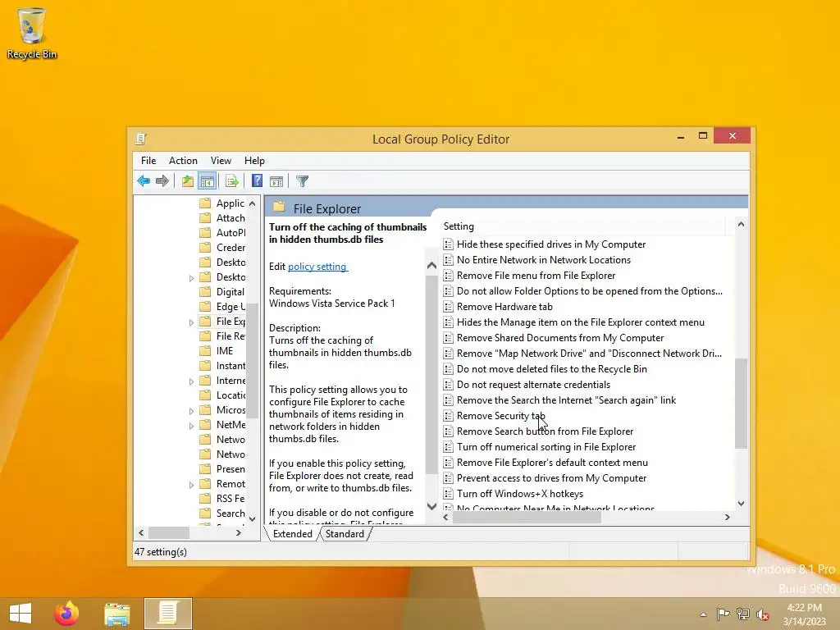Switch to the Extended tab
The height and width of the screenshot is (630, 840).
click(x=293, y=534)
